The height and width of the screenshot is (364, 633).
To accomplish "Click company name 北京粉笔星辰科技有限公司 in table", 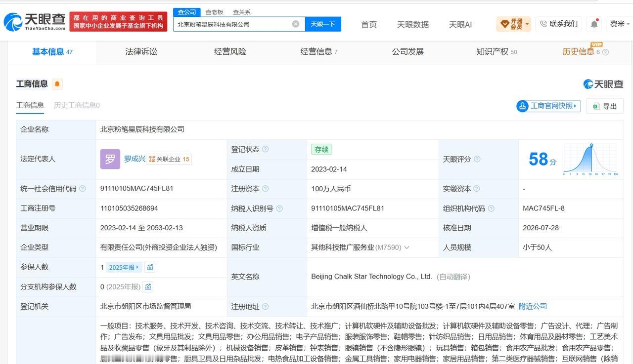I will pos(142,129).
